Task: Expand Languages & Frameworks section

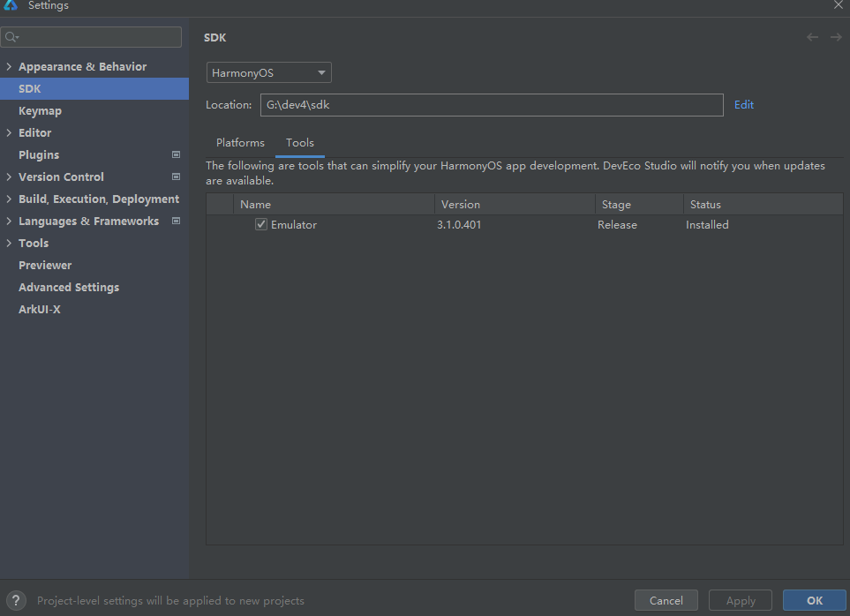Action: pos(9,221)
